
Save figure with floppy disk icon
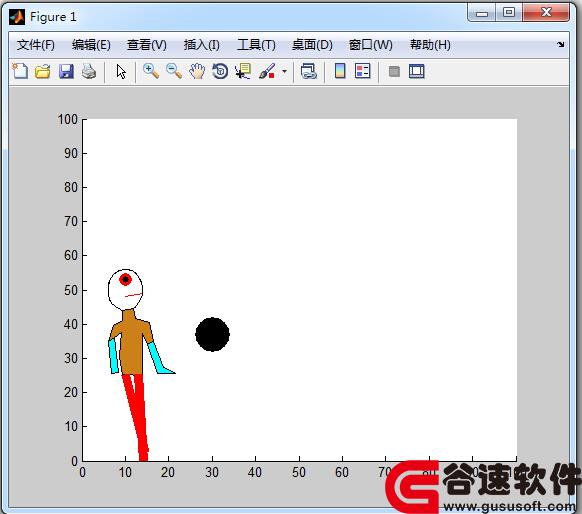tap(66, 71)
